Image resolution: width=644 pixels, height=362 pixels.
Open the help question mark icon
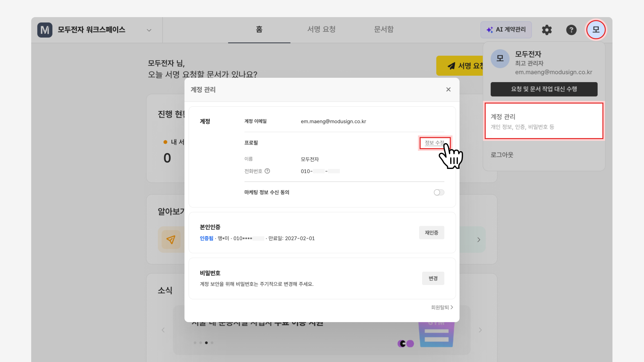point(571,30)
